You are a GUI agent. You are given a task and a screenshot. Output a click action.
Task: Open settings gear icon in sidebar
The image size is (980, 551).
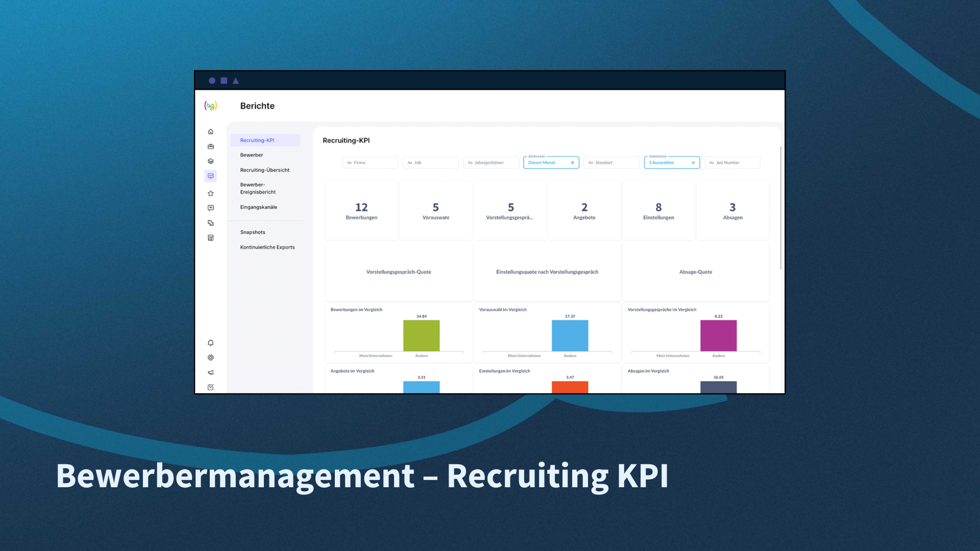[x=210, y=358]
